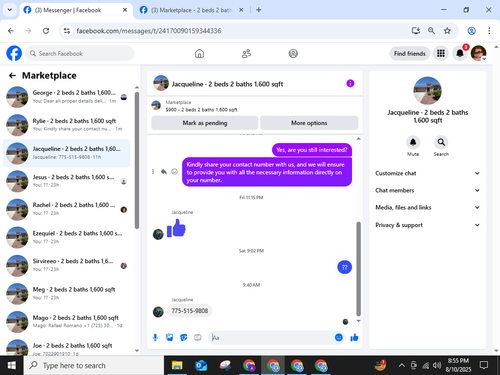Screen dimensions: 500x375
Task: Open conversation info purple icon
Action: click(350, 83)
